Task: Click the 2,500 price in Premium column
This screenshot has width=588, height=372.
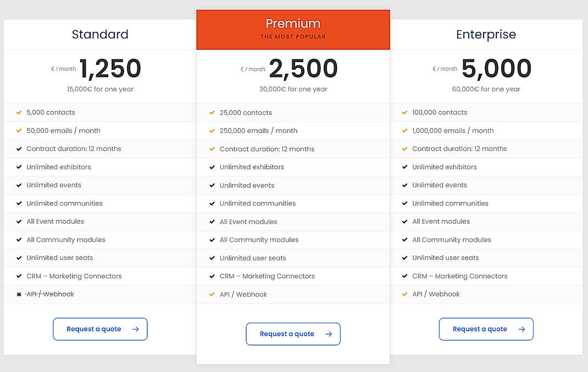Action: click(303, 67)
